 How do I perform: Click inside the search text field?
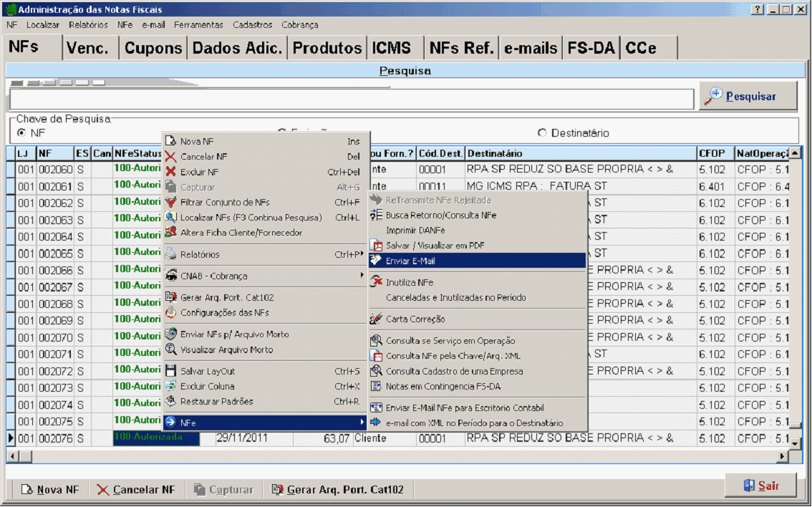pos(351,100)
